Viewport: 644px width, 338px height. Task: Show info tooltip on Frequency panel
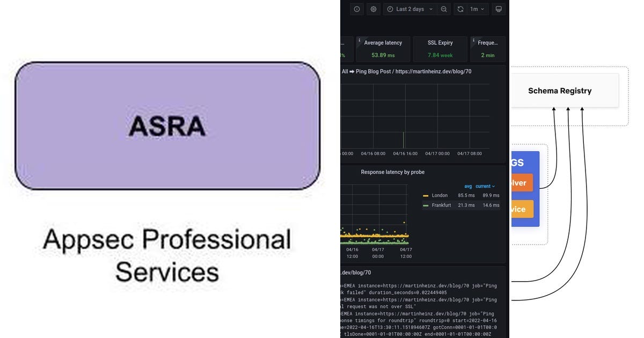coord(473,40)
